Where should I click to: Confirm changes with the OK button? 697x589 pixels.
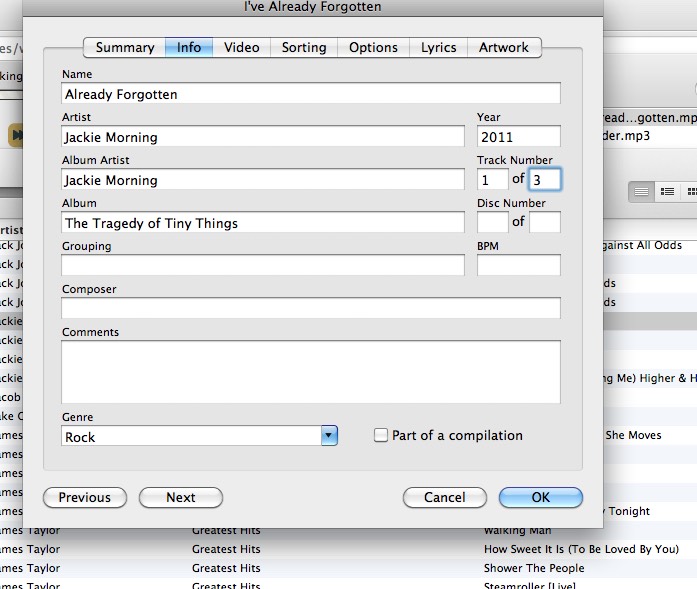pos(541,497)
